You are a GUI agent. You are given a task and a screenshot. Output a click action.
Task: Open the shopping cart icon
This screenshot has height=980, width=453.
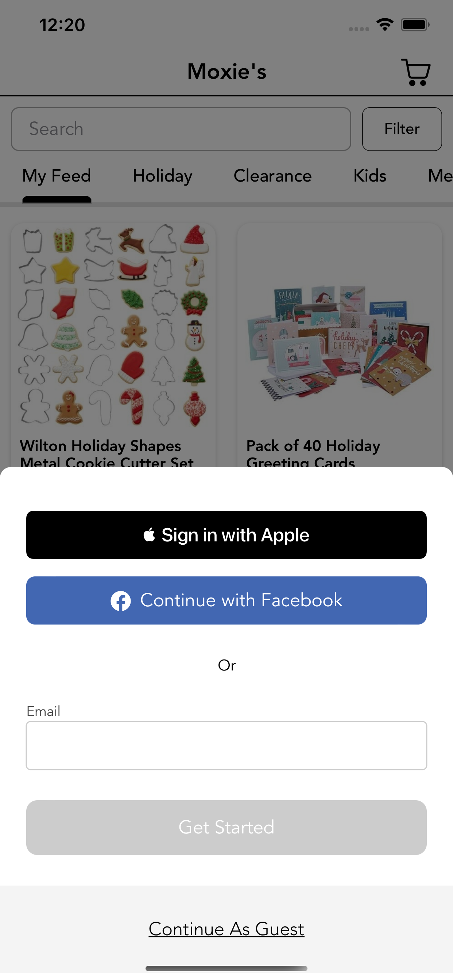tap(416, 72)
